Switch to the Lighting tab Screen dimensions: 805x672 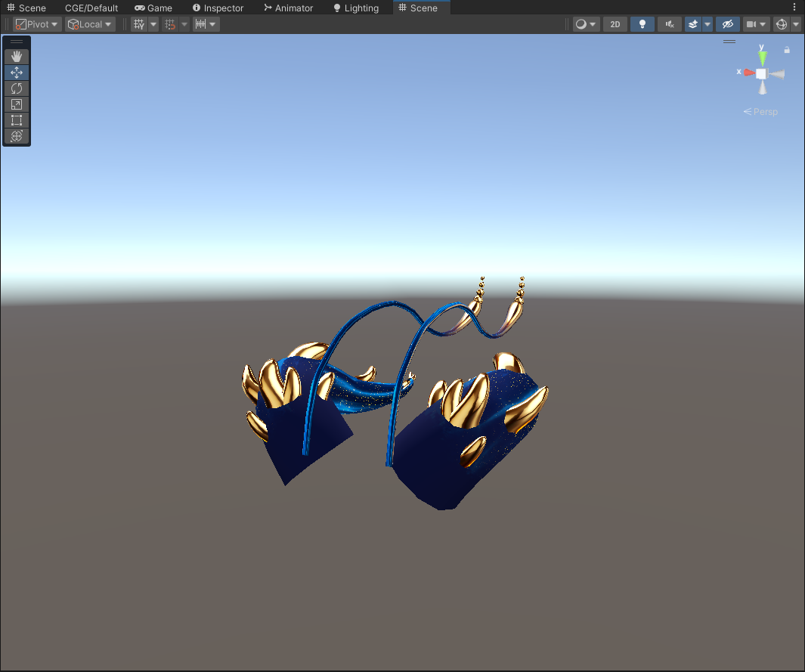(356, 8)
